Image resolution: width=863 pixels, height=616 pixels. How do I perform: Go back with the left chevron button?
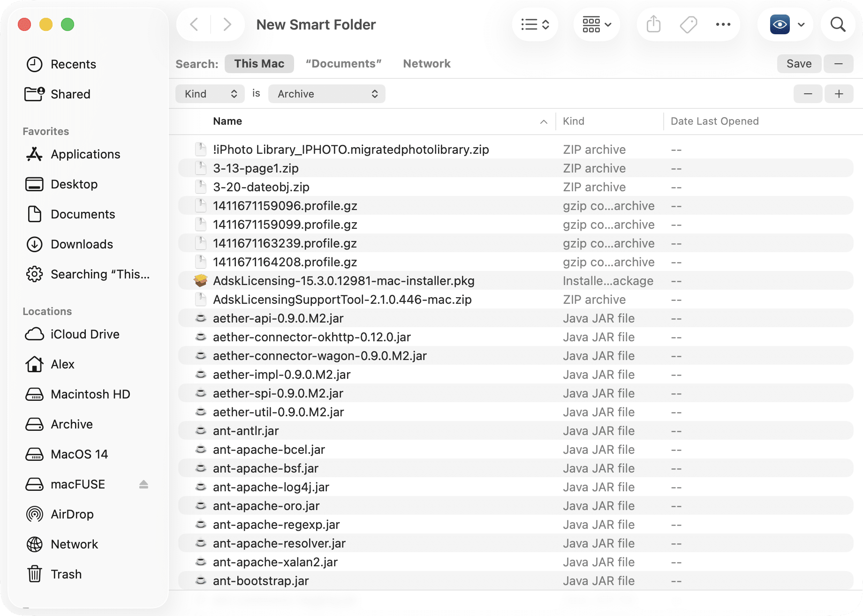(x=194, y=24)
